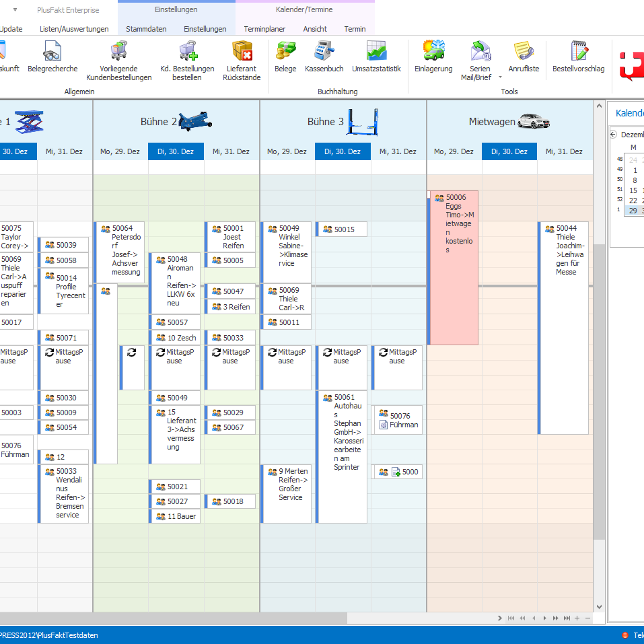Open Vorliegende Kundenbestellungen
The width and height of the screenshot is (644, 644).
pos(118,61)
